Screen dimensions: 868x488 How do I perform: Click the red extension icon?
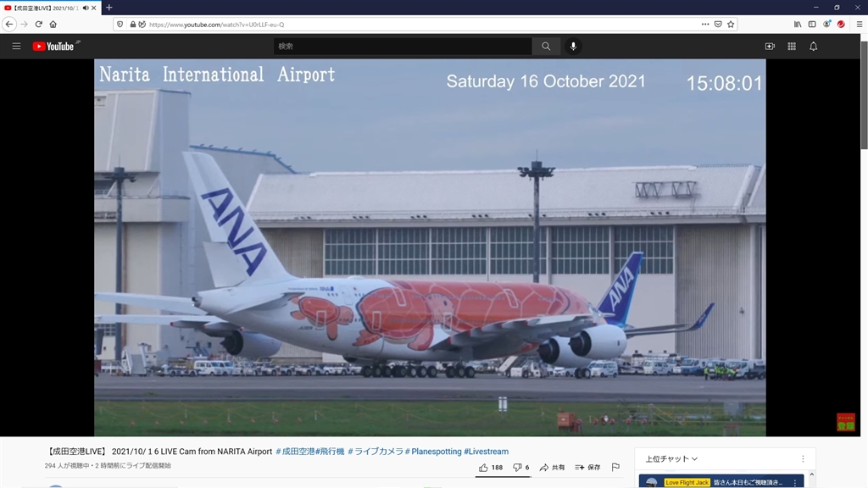click(x=841, y=25)
